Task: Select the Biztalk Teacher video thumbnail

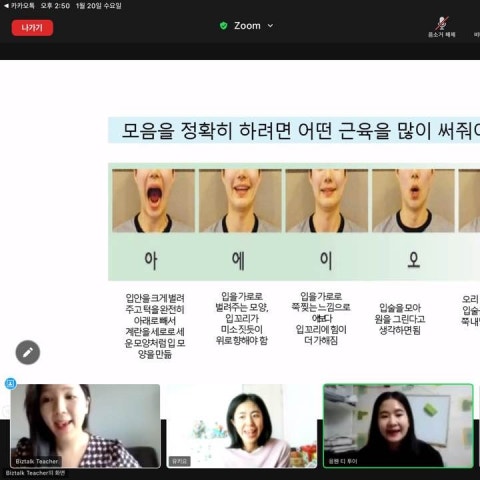Action: pos(85,426)
